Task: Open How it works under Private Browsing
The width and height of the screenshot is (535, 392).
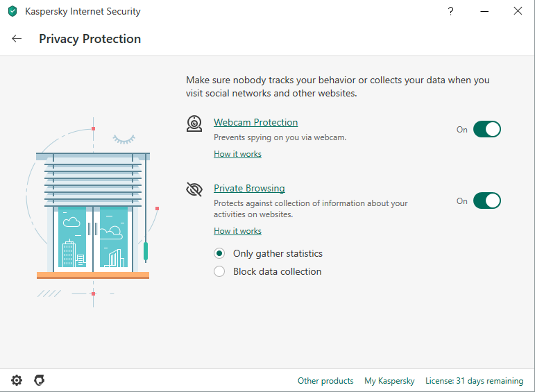Action: pos(237,231)
